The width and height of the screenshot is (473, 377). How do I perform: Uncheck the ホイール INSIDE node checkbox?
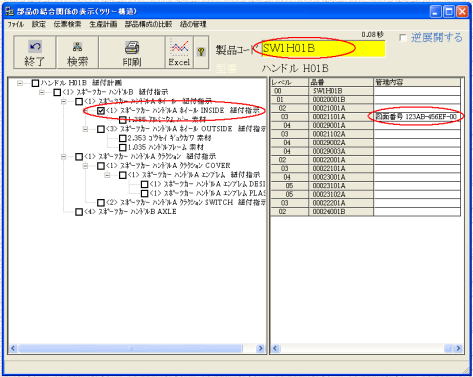click(x=101, y=111)
